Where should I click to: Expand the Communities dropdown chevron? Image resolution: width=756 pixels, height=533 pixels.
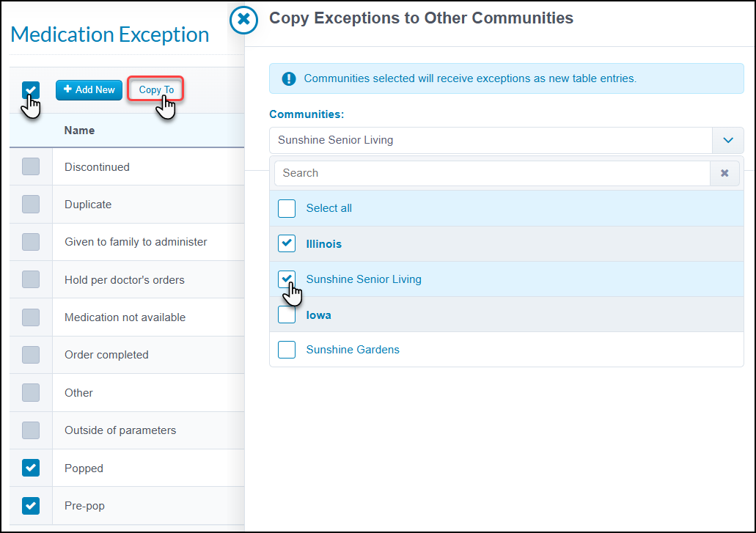click(x=728, y=140)
